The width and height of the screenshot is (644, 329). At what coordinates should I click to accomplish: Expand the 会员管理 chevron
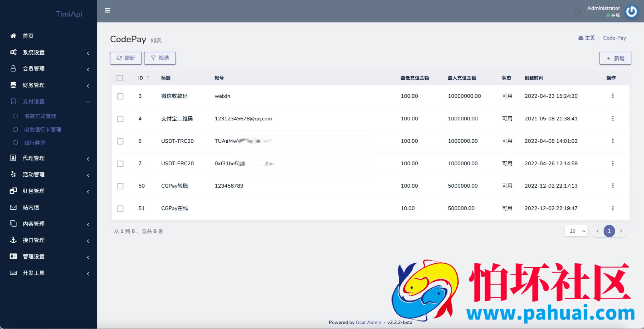(x=88, y=69)
